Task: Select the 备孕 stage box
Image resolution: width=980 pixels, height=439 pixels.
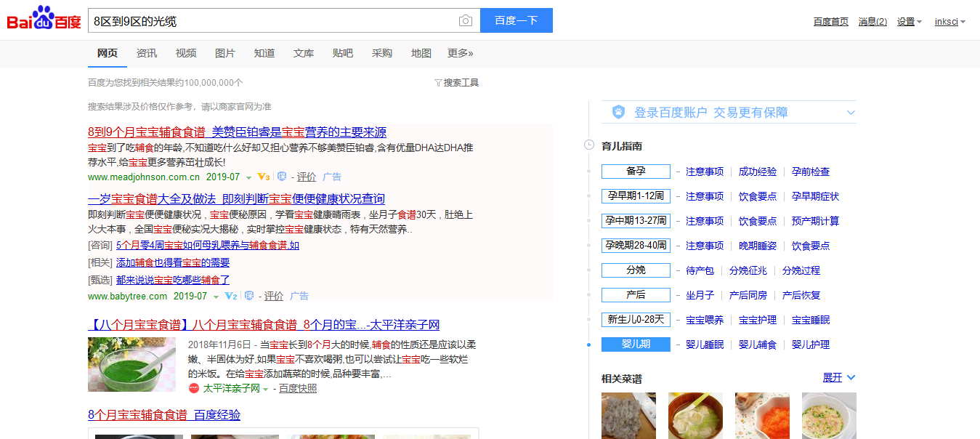Action: [x=636, y=172]
